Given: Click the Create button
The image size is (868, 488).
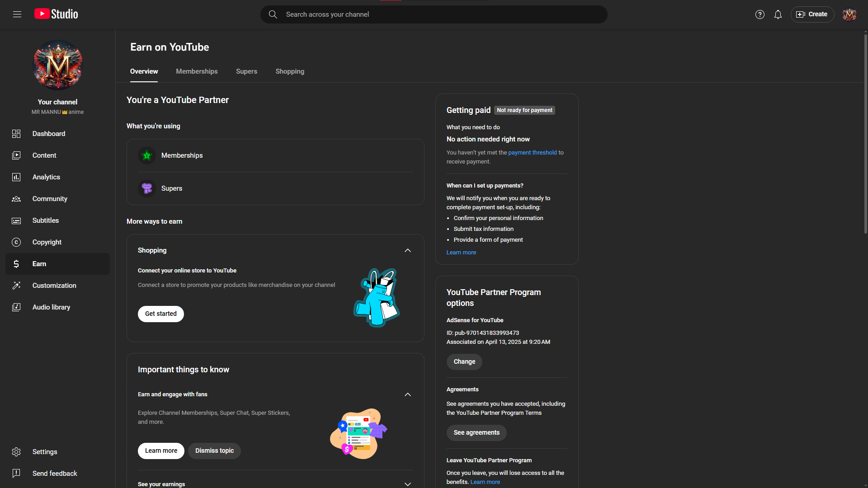Looking at the screenshot, I should 812,14.
